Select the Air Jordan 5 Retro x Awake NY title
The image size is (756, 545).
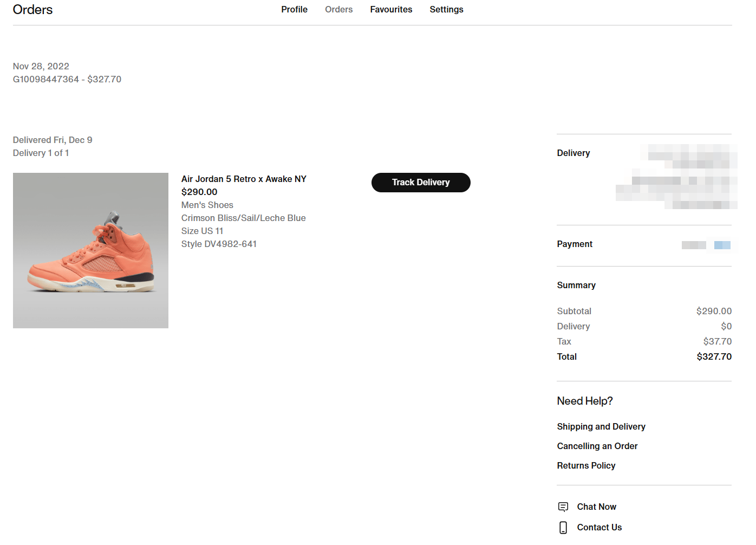244,179
